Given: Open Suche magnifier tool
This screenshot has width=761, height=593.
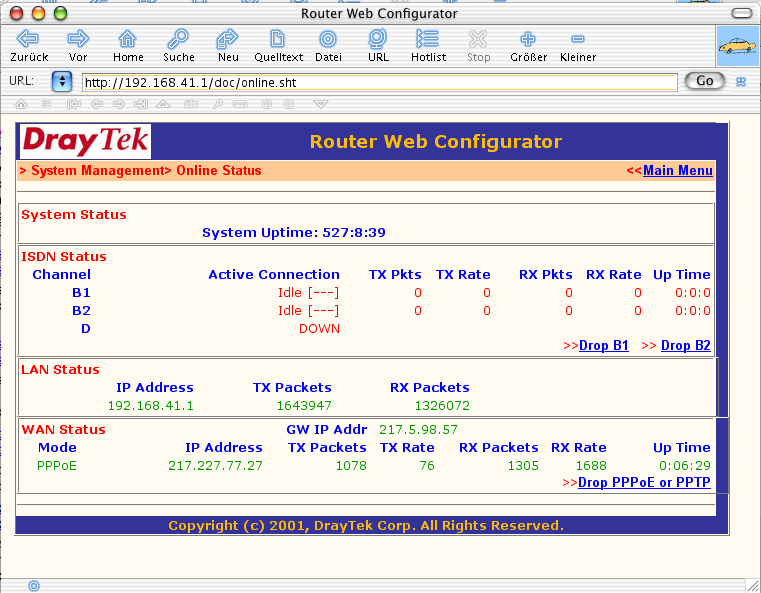Looking at the screenshot, I should (178, 38).
